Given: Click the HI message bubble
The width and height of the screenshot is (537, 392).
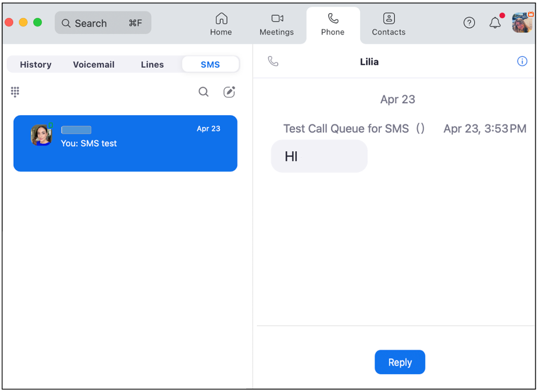Looking at the screenshot, I should pos(319,156).
